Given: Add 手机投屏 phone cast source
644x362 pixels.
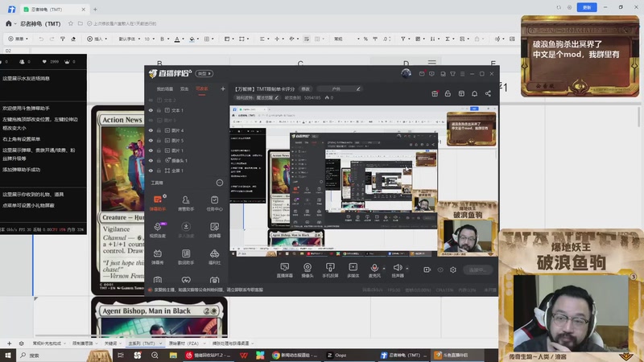Looking at the screenshot, I should pos(330,270).
